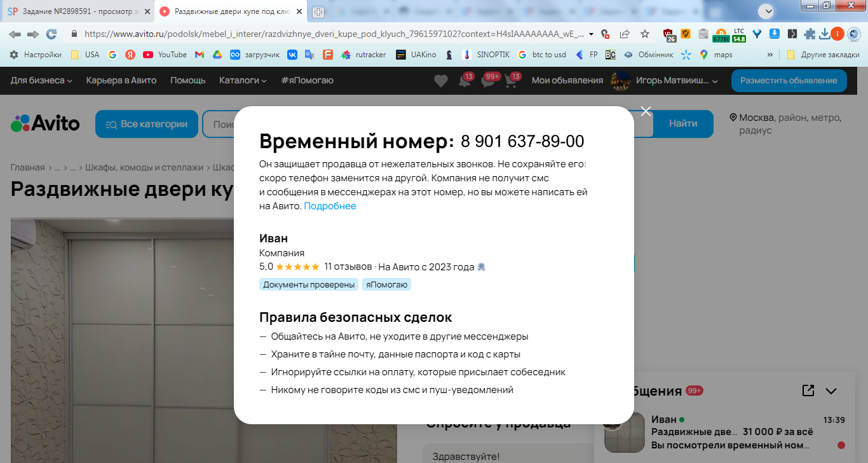This screenshot has height=463, width=868.
Task: Share this page from the address bar
Action: click(x=625, y=34)
